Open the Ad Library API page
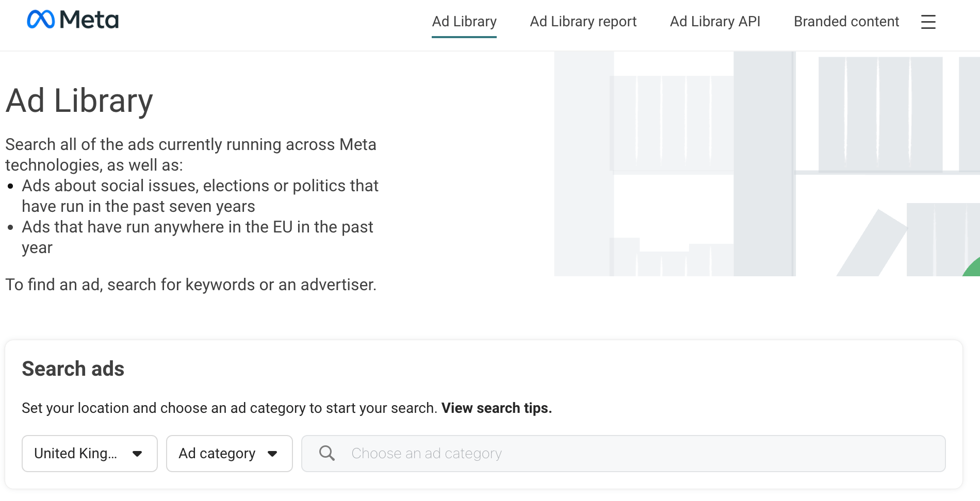Image resolution: width=980 pixels, height=501 pixels. click(715, 22)
